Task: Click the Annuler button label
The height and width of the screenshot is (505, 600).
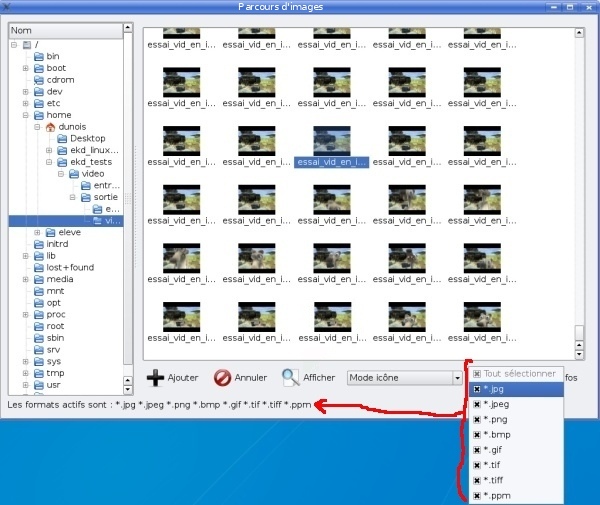Action: point(251,378)
